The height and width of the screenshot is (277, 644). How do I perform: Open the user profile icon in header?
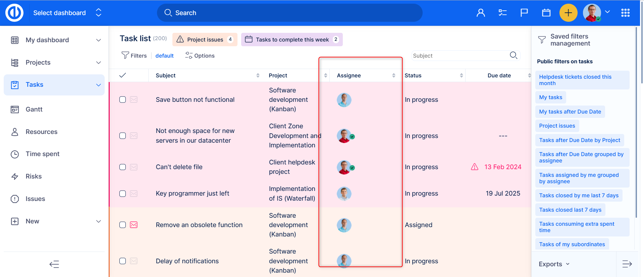click(481, 13)
